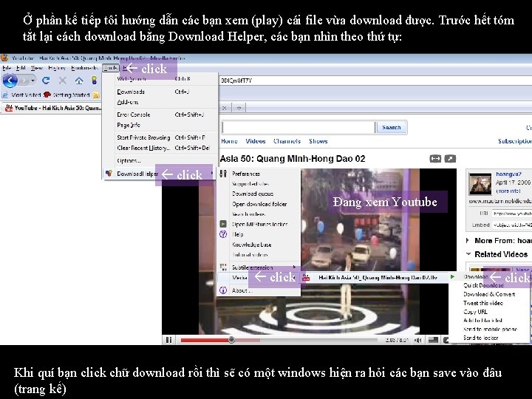Image resolution: width=532 pixels, height=399 pixels.
Task: Open the History menu
Action: [57, 68]
